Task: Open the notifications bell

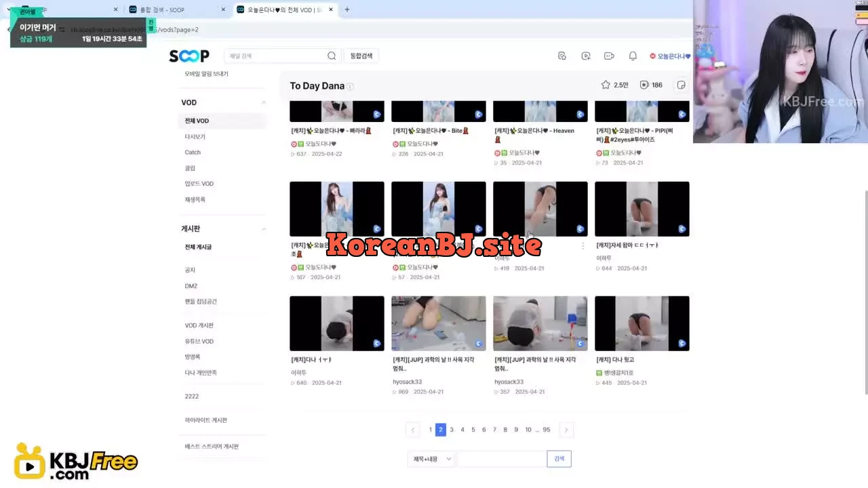Action: tap(633, 56)
